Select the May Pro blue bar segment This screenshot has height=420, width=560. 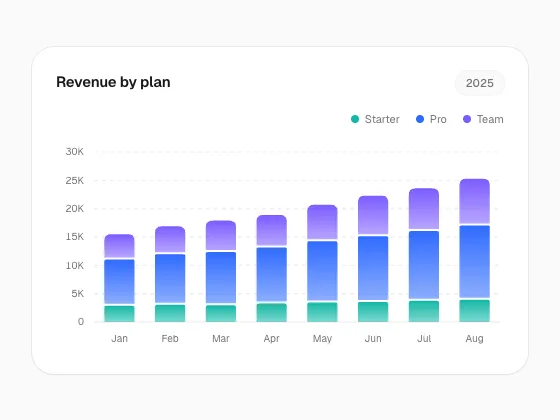(x=322, y=271)
